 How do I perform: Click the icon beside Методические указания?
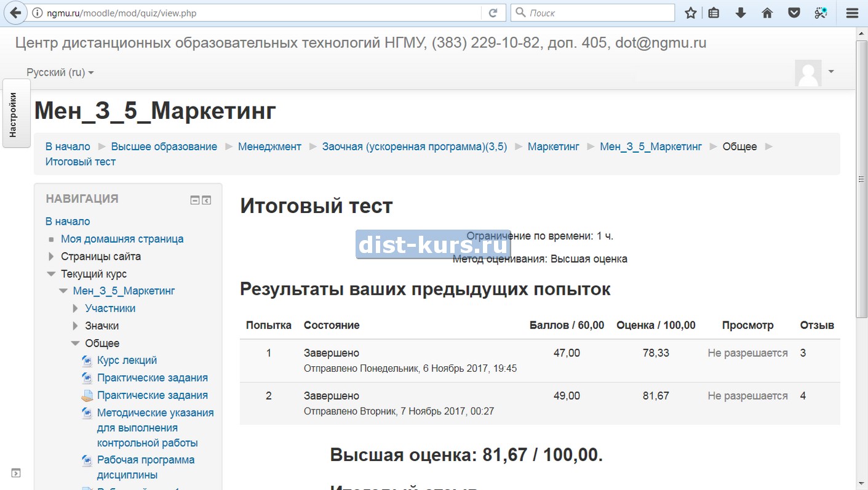(x=87, y=413)
